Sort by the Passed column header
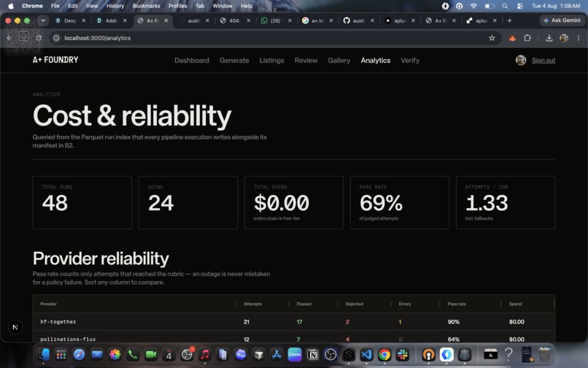588x368 pixels. tap(303, 304)
